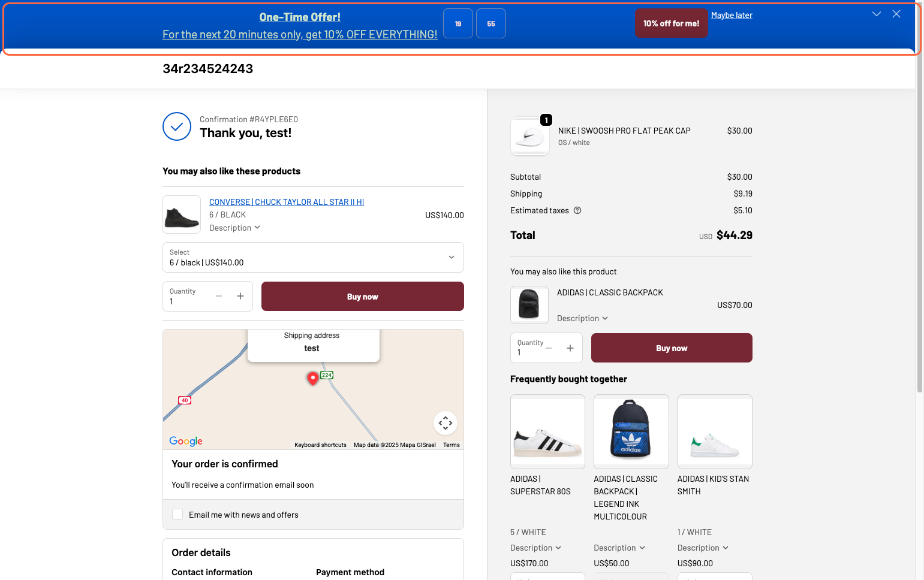Click the Legend Ink Multicolour backpack image

[631, 431]
